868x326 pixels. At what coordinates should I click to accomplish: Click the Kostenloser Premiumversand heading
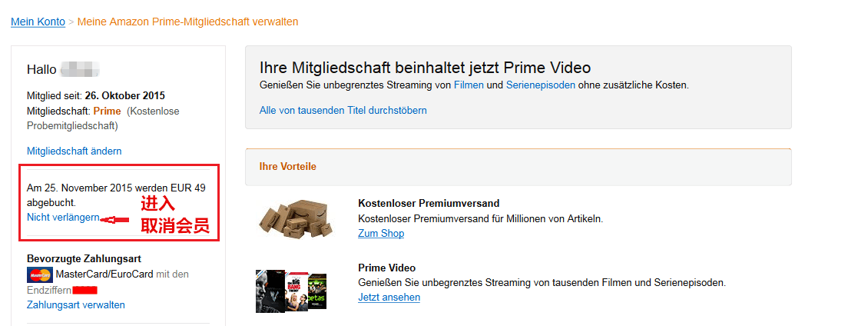tap(429, 203)
